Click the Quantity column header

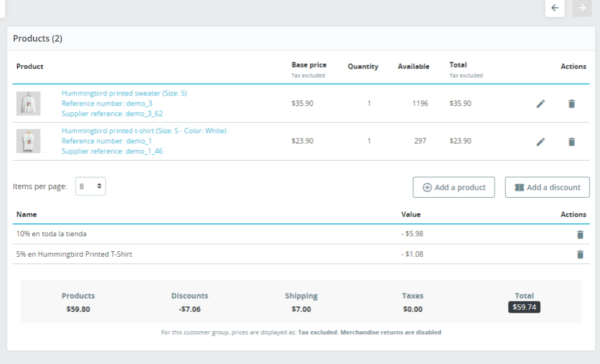point(363,66)
